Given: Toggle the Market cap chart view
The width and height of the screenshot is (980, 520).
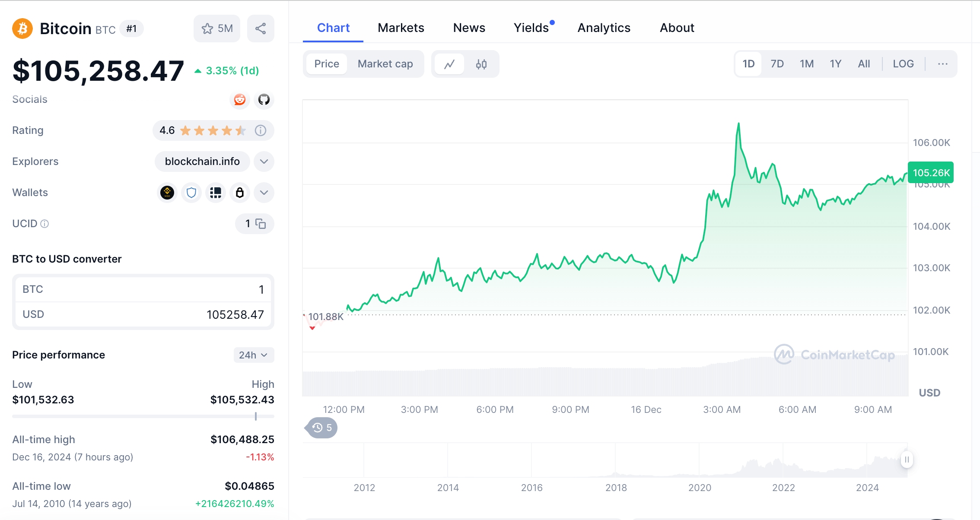Looking at the screenshot, I should tap(385, 63).
